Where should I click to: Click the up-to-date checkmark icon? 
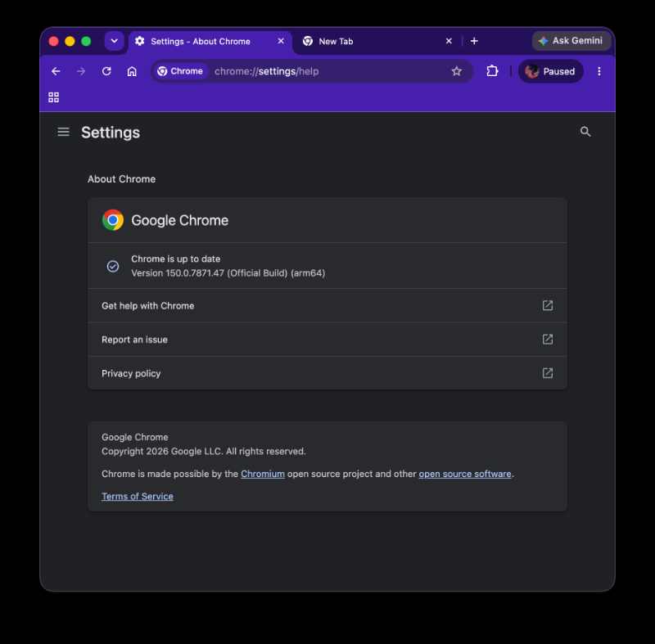[113, 266]
